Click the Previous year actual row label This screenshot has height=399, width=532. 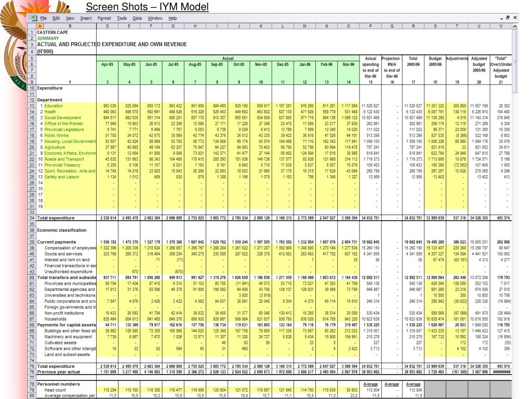[58, 372]
